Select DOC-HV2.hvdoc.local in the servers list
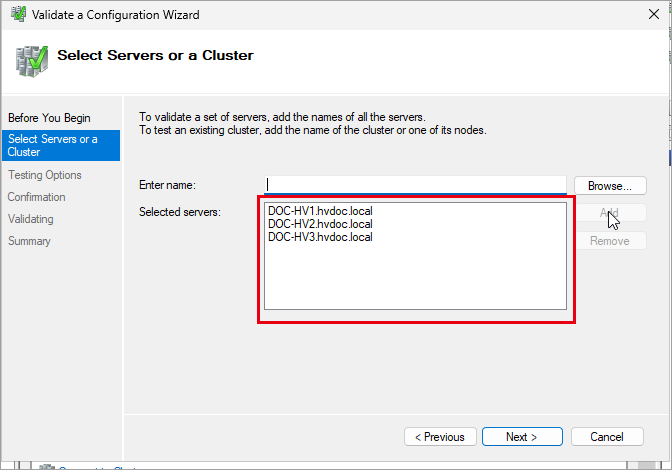The width and height of the screenshot is (672, 470). pos(320,224)
